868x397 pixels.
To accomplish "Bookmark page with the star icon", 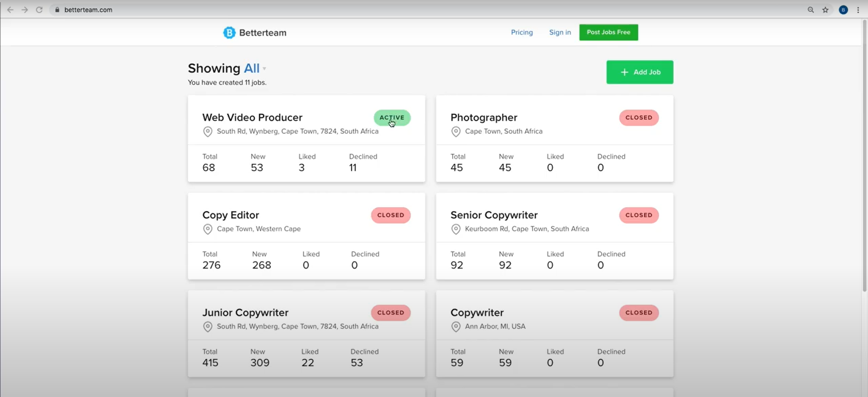I will [x=825, y=9].
